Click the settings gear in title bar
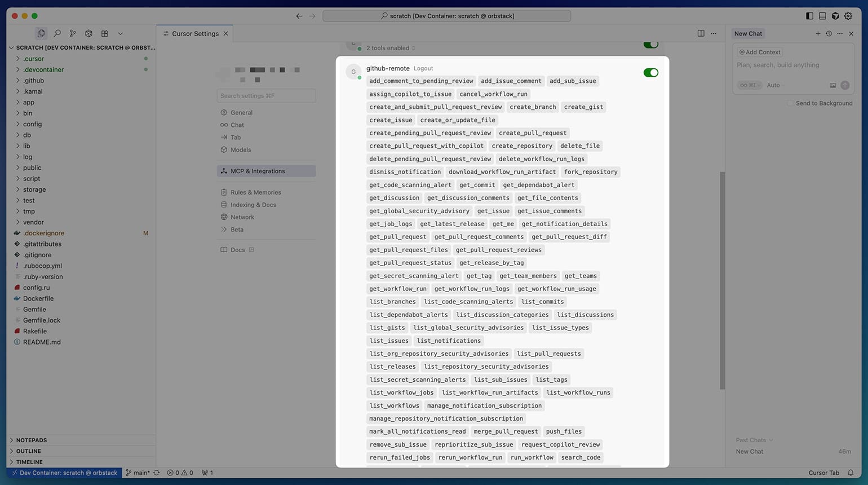The height and width of the screenshot is (485, 868). (x=848, y=16)
